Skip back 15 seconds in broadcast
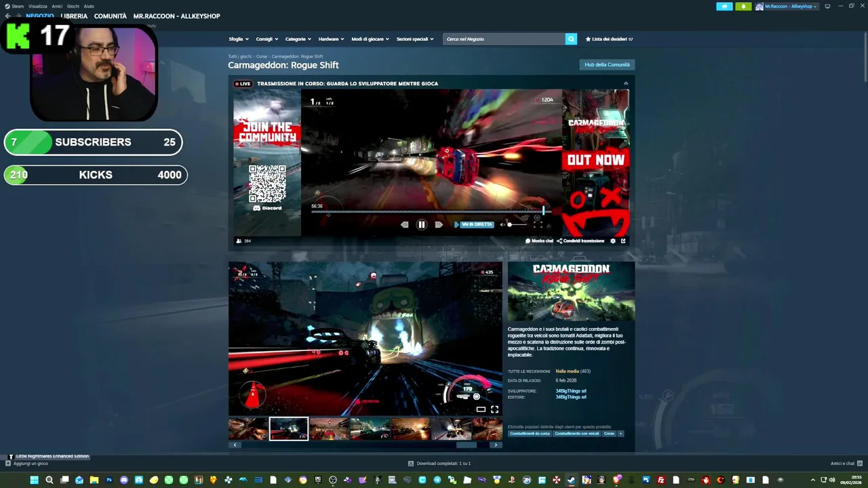 405,224
